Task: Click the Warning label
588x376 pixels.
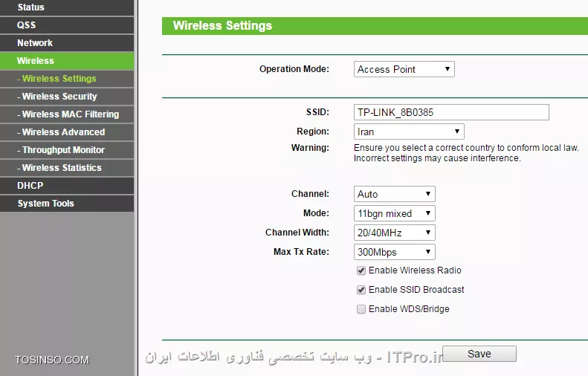Action: click(310, 148)
